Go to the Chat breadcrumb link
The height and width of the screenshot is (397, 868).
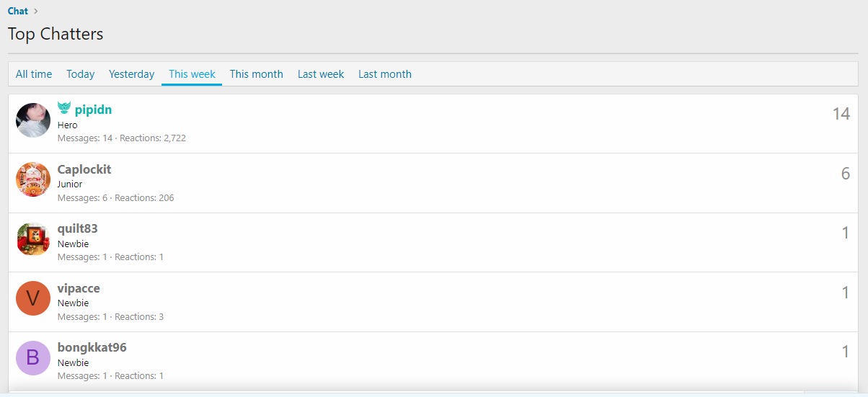(x=18, y=11)
